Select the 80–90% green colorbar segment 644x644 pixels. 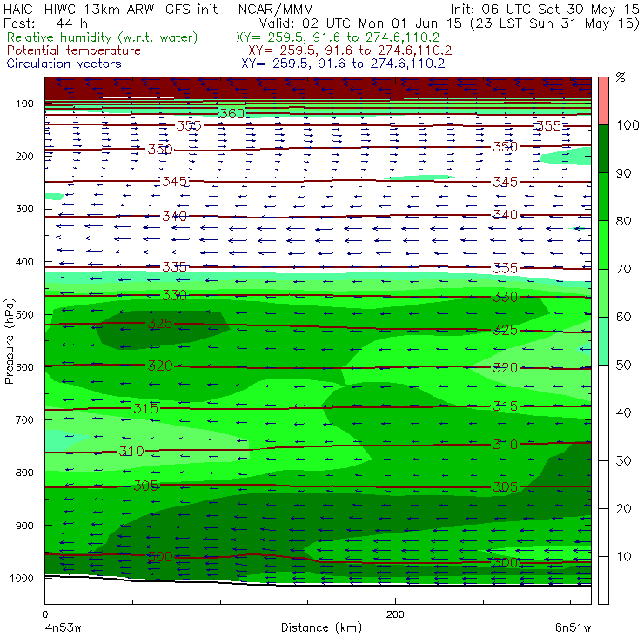603,197
